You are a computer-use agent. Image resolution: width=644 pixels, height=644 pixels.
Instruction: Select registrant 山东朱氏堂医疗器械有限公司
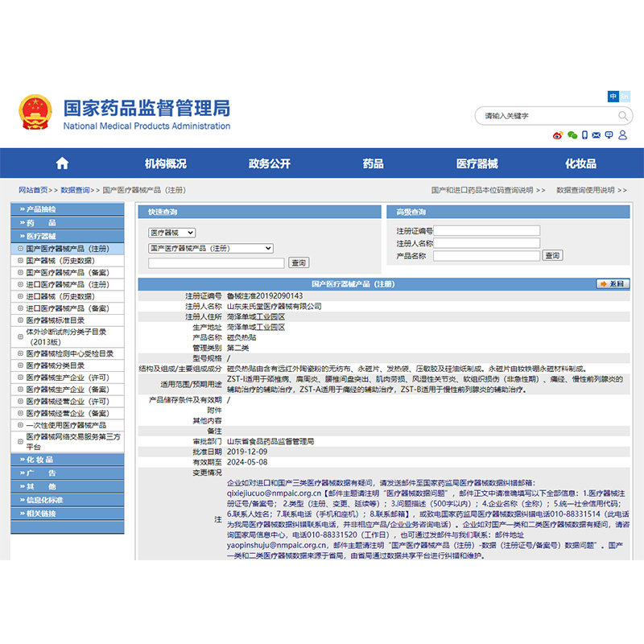[x=275, y=307]
